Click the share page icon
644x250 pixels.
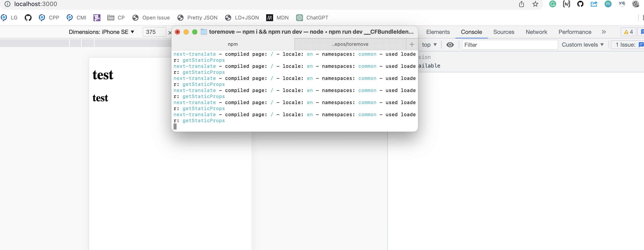pyautogui.click(x=521, y=4)
